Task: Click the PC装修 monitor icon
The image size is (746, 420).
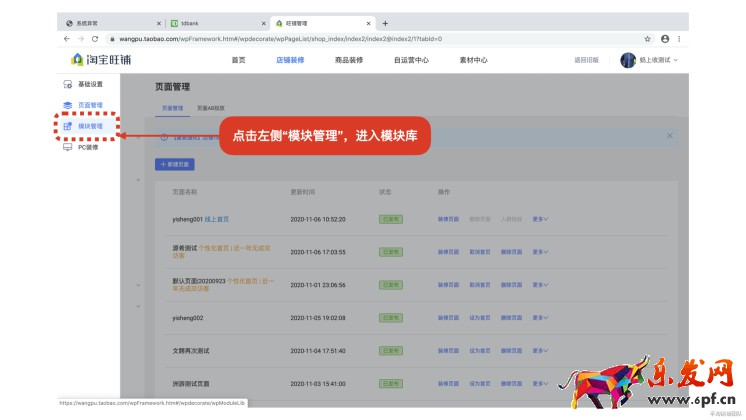Action: [67, 147]
